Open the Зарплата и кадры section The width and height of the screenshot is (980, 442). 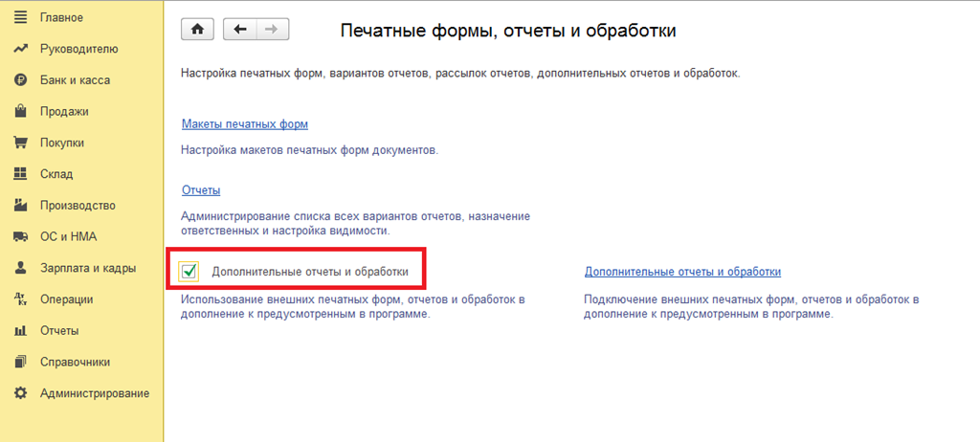coord(88,268)
